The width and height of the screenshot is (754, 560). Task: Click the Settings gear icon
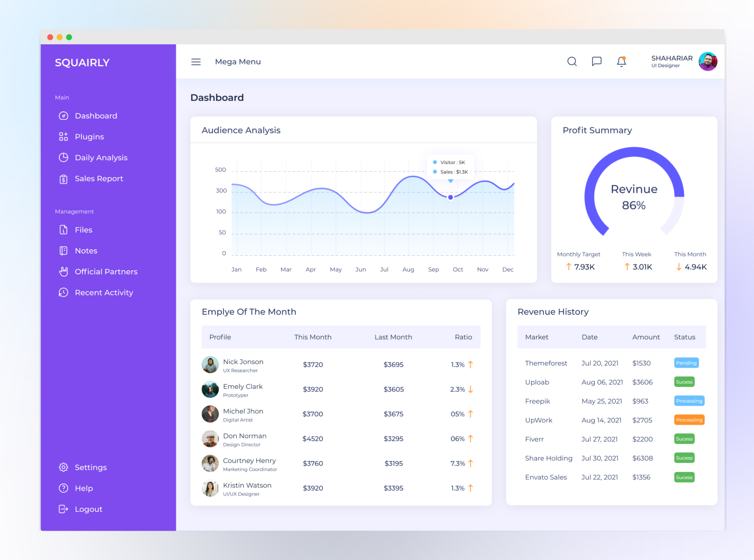coord(64,467)
